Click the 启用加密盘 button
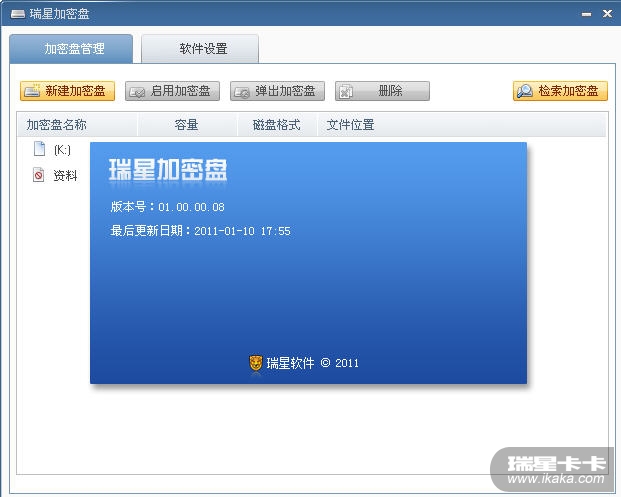The height and width of the screenshot is (497, 621). click(x=173, y=91)
